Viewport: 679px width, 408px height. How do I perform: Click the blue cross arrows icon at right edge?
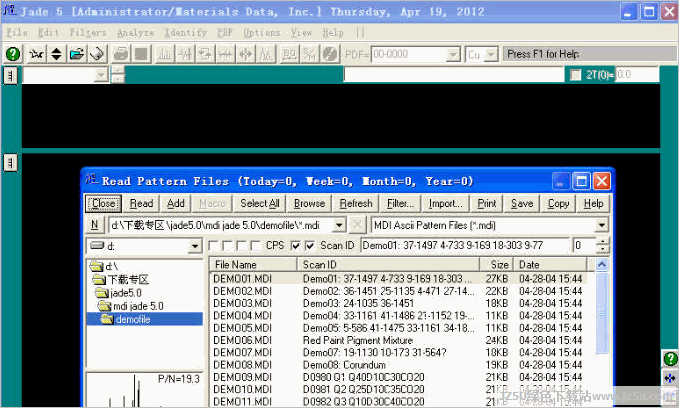tap(670, 378)
